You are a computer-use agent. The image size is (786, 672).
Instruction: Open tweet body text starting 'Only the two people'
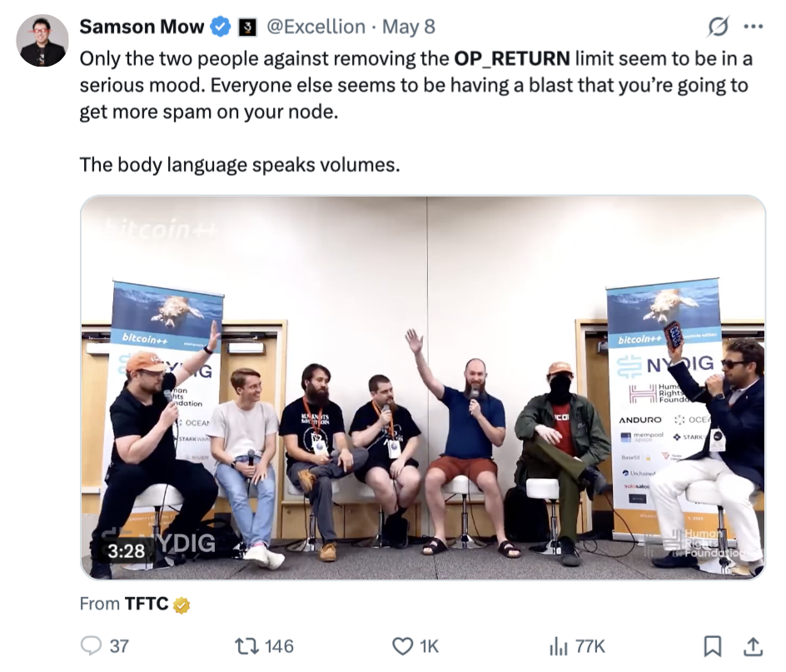point(416,85)
